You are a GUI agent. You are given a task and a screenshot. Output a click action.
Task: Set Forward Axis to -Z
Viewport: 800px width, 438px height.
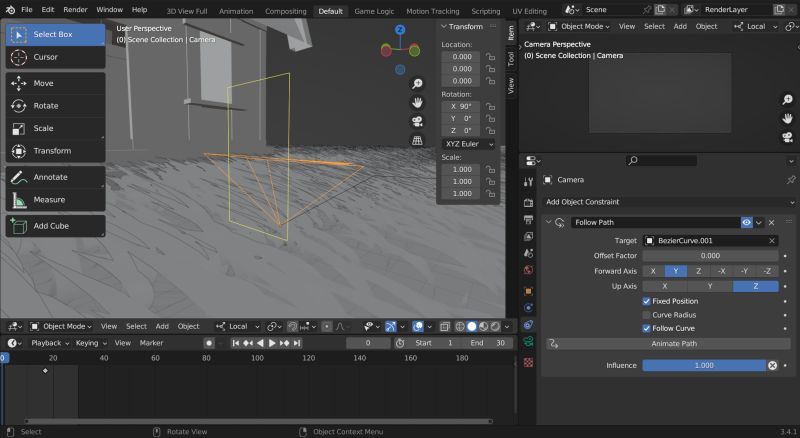coord(767,271)
